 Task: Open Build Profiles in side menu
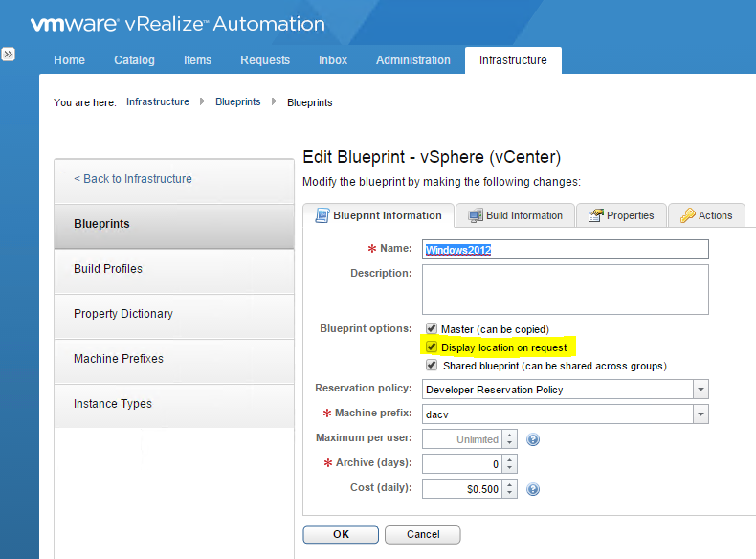(x=174, y=271)
